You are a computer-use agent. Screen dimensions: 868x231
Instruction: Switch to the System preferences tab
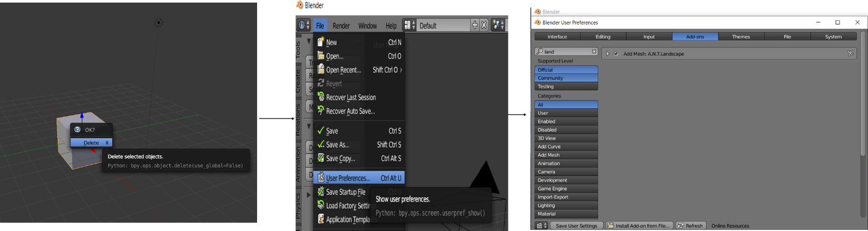tap(833, 36)
